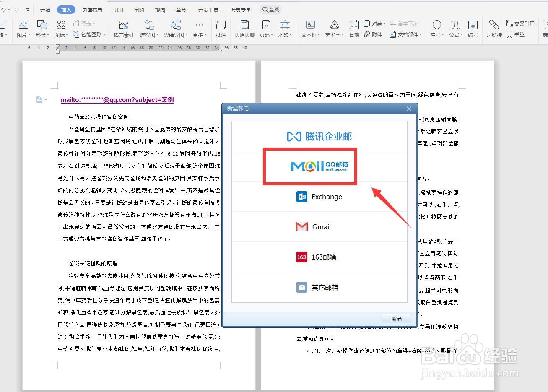
Task: Open quick access toolbar customize dropdown
Action: 28,10
